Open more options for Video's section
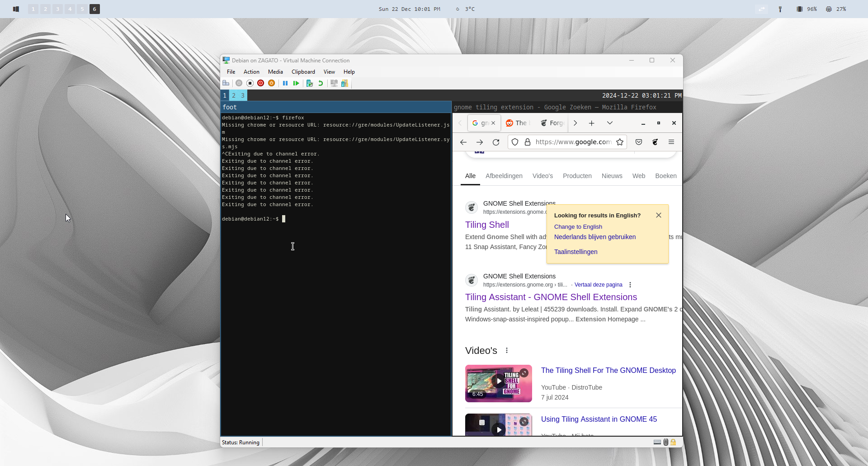868x466 pixels. click(x=507, y=351)
